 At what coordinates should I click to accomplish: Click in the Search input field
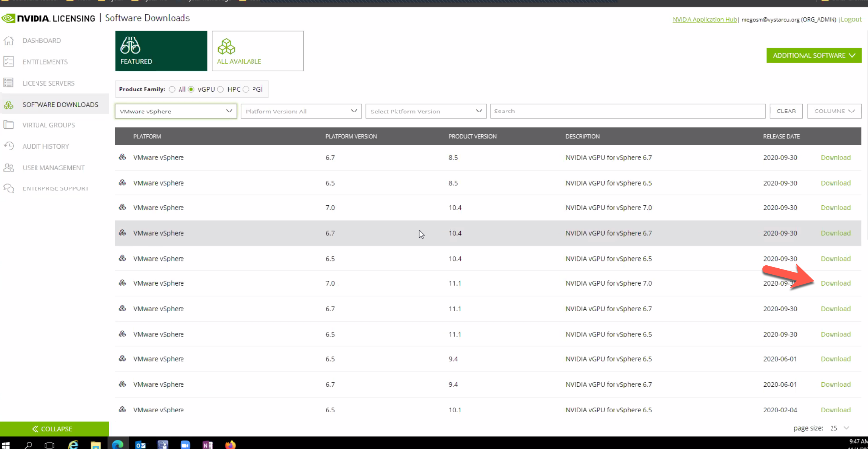click(x=627, y=112)
